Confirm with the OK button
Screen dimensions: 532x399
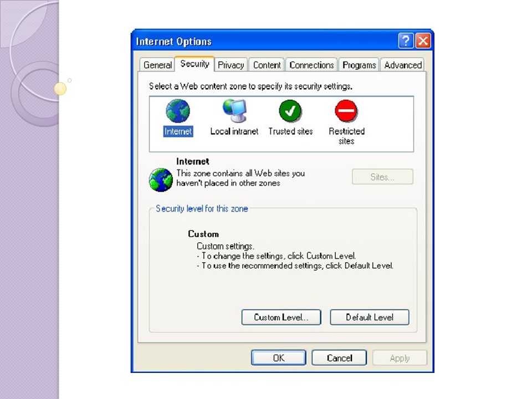[279, 358]
